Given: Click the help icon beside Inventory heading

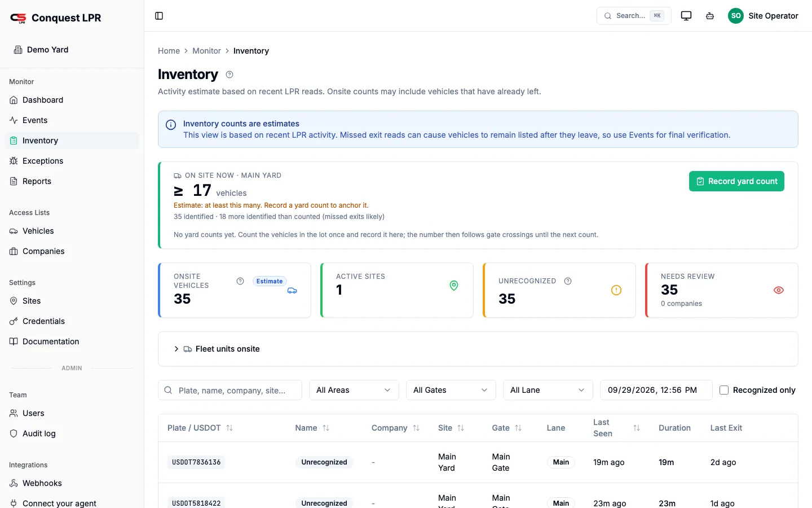Looking at the screenshot, I should pos(230,75).
